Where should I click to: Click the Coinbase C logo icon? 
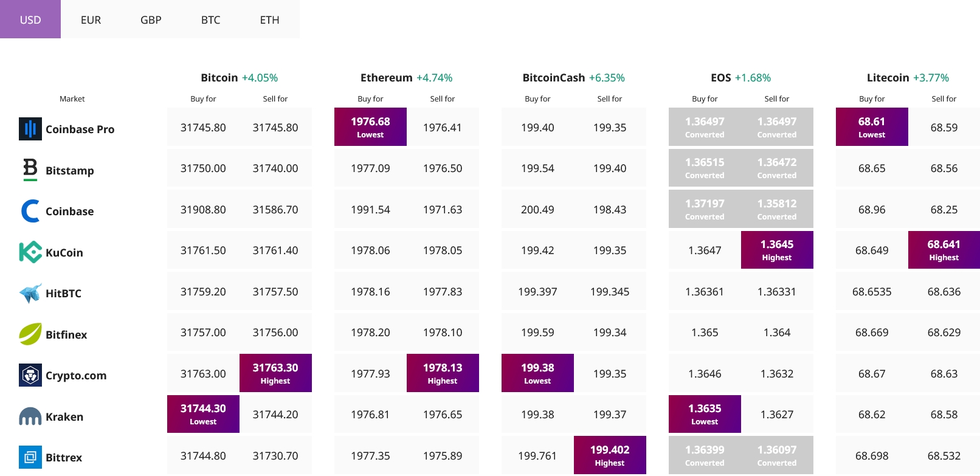pyautogui.click(x=30, y=211)
